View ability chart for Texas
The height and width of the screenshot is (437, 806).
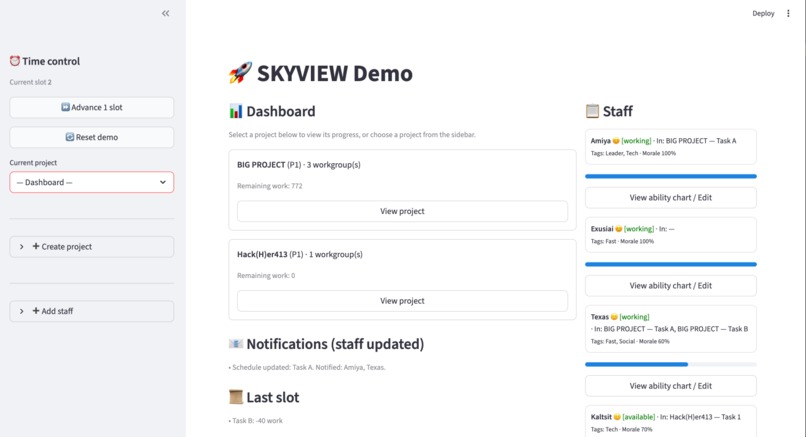[670, 386]
